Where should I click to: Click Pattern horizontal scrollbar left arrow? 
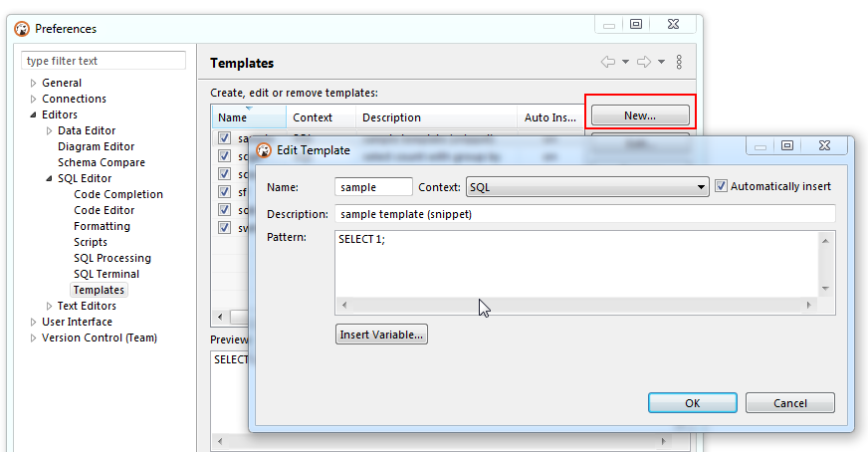344,306
